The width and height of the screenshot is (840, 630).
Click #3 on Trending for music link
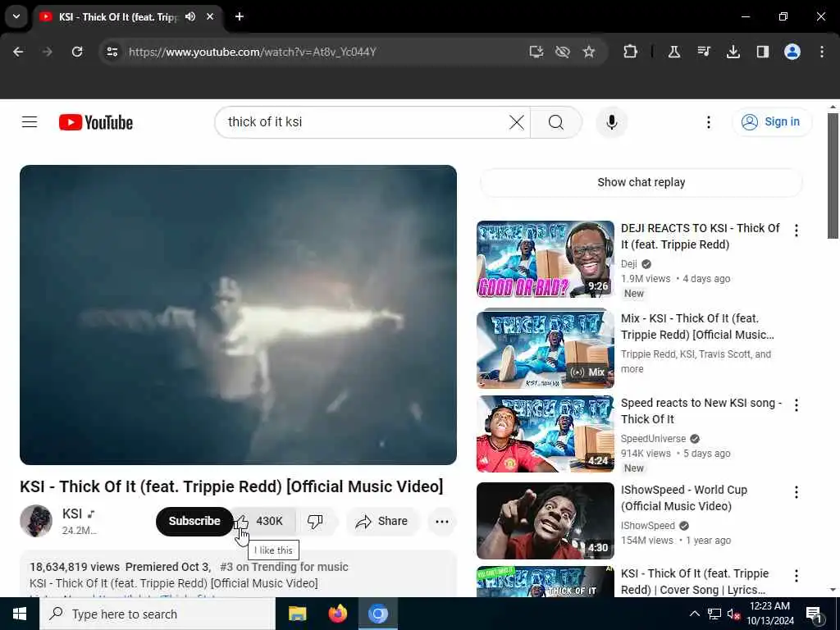[284, 567]
